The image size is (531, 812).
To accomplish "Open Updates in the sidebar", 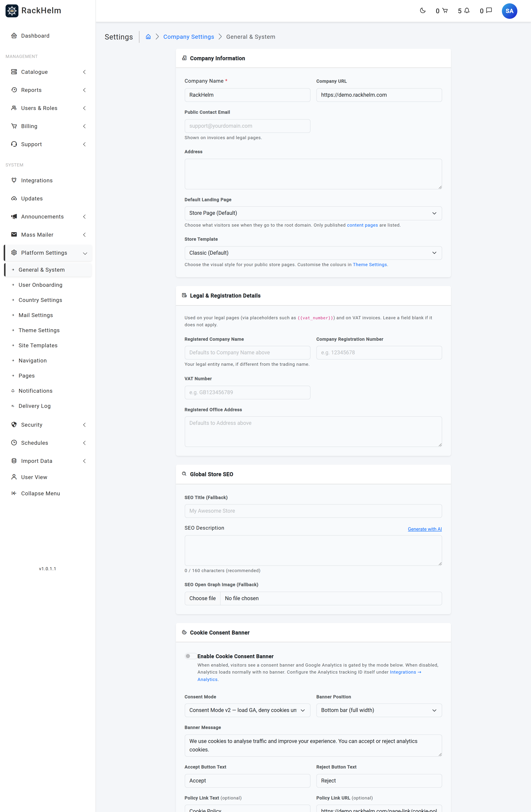I will coord(48,199).
